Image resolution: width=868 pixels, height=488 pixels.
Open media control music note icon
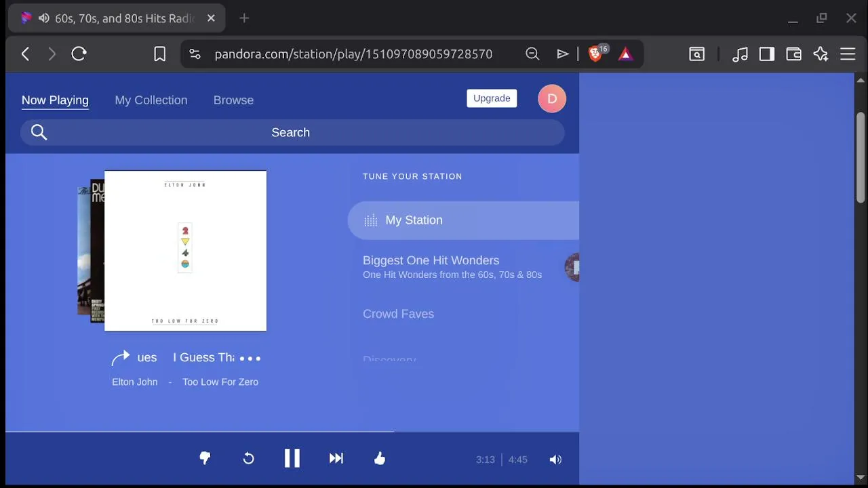pyautogui.click(x=740, y=54)
